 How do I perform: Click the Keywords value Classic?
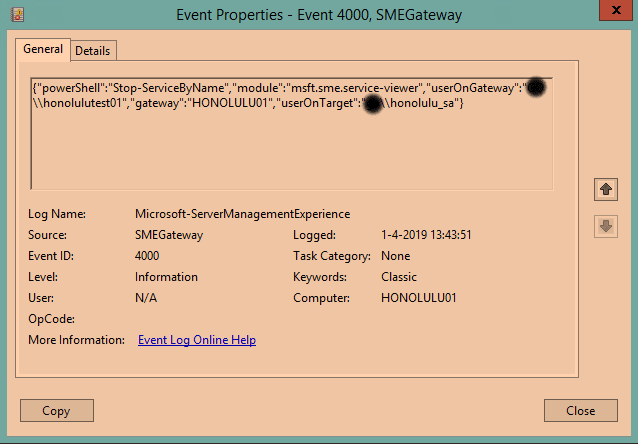(x=399, y=277)
